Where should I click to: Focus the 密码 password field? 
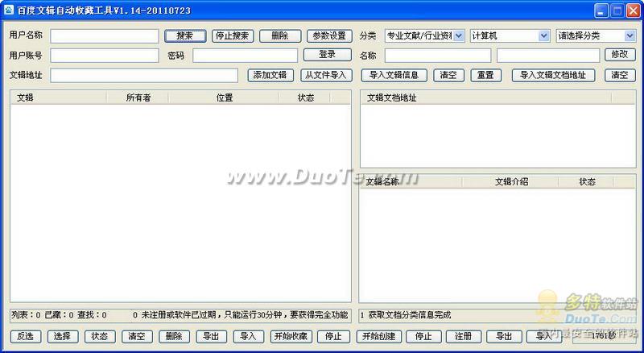pos(246,56)
